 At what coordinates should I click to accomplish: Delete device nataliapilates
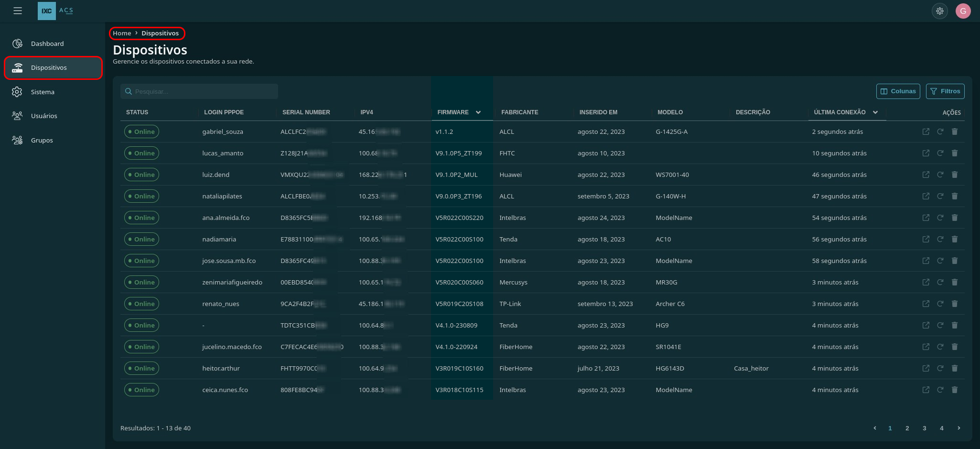pos(955,196)
